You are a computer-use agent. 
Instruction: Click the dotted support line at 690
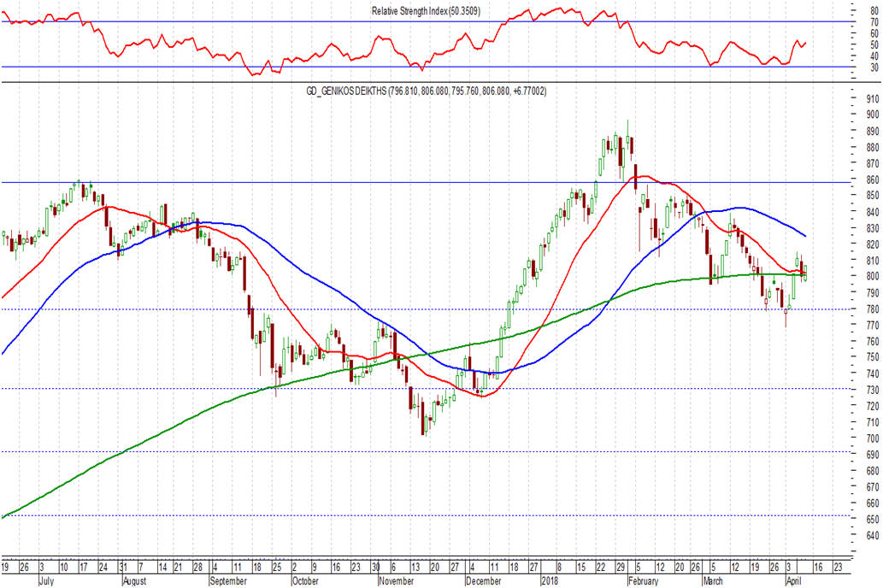coord(425,452)
